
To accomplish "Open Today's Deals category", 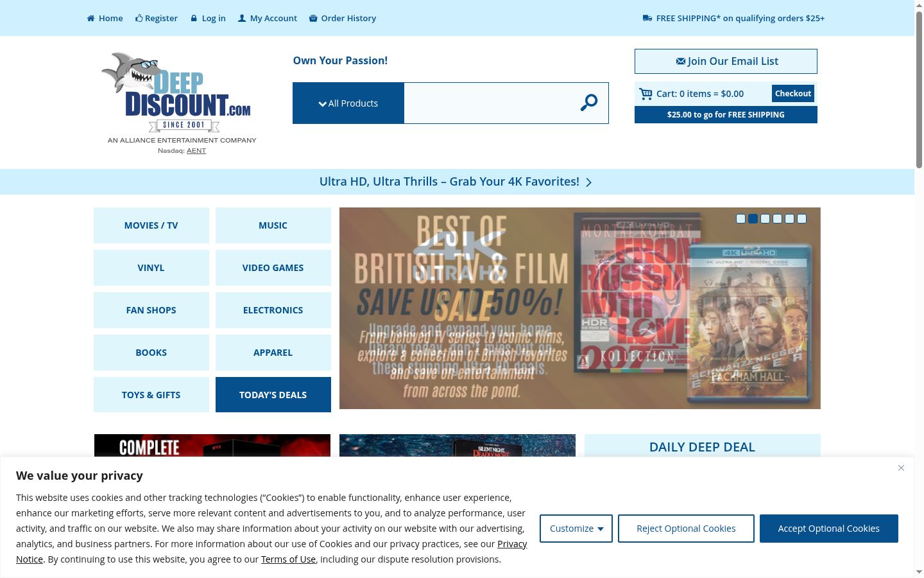I will coord(273,395).
